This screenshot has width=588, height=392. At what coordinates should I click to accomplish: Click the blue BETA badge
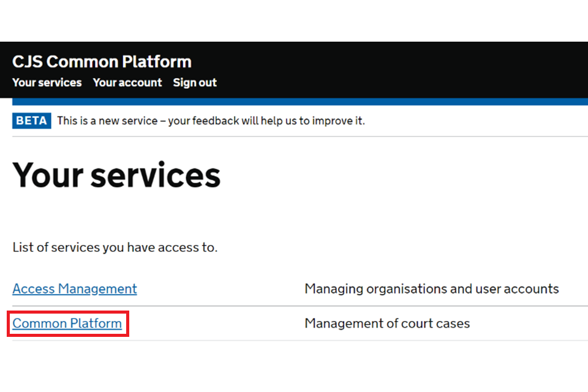tap(31, 121)
